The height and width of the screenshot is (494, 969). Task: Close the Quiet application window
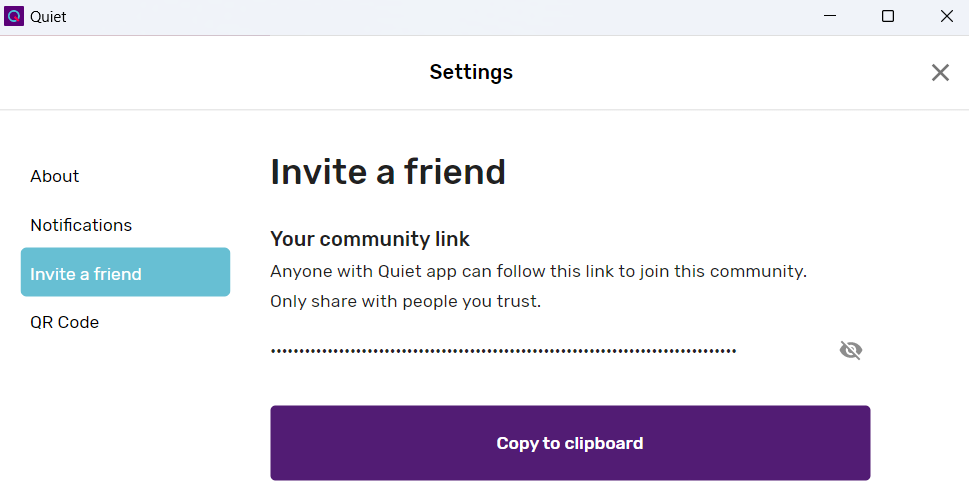[946, 16]
